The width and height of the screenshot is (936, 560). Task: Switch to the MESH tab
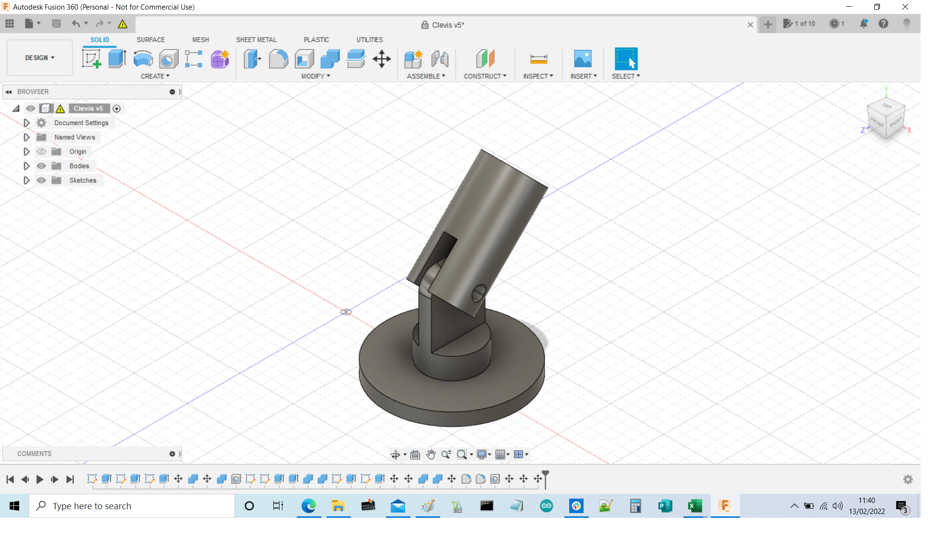[x=200, y=39]
